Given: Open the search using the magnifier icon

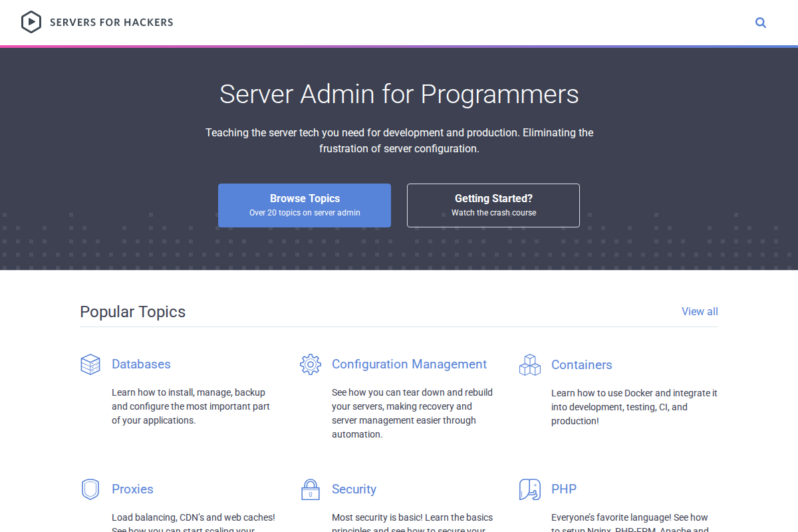Looking at the screenshot, I should (x=761, y=22).
